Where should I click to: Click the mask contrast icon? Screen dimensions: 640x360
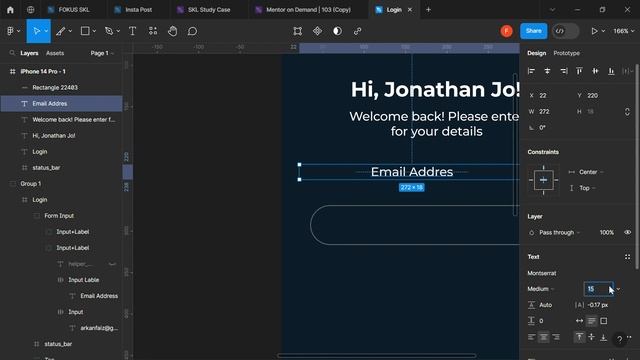pos(337,31)
